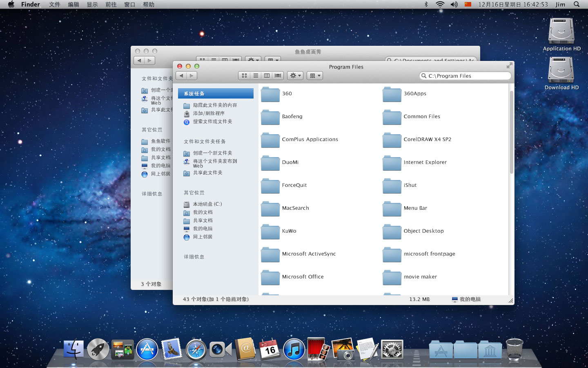Switch Program Files to list view
Image resolution: width=588 pixels, height=368 pixels.
(x=256, y=76)
